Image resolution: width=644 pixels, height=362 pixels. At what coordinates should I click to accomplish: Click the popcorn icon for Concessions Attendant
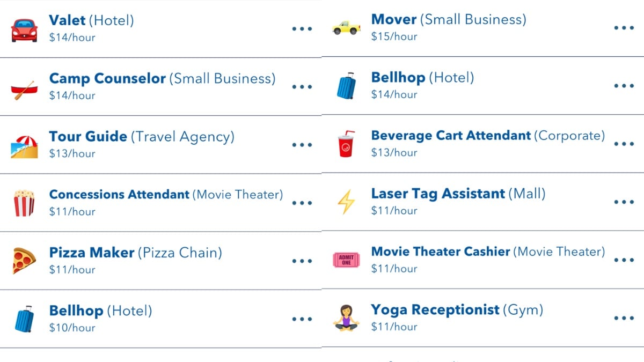tap(24, 203)
